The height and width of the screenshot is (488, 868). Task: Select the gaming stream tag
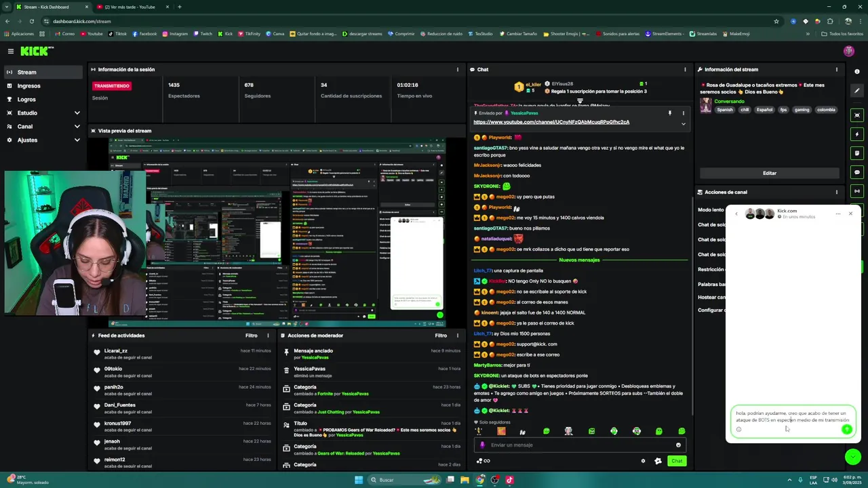pos(802,110)
